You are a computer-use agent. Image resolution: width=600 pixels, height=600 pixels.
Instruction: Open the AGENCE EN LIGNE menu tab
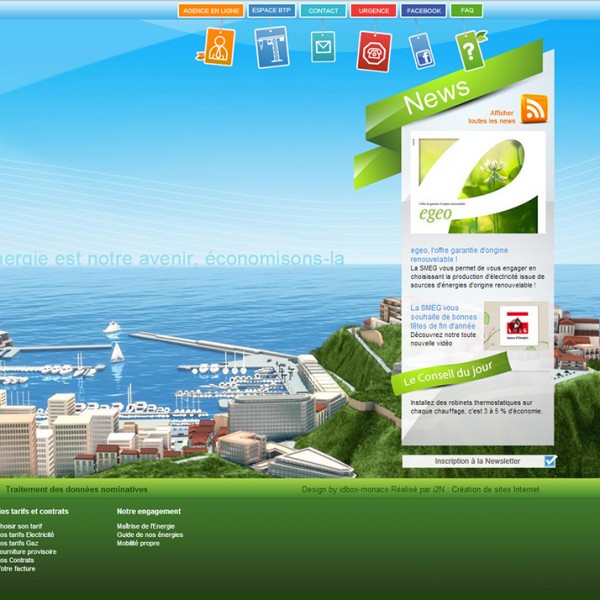[210, 10]
